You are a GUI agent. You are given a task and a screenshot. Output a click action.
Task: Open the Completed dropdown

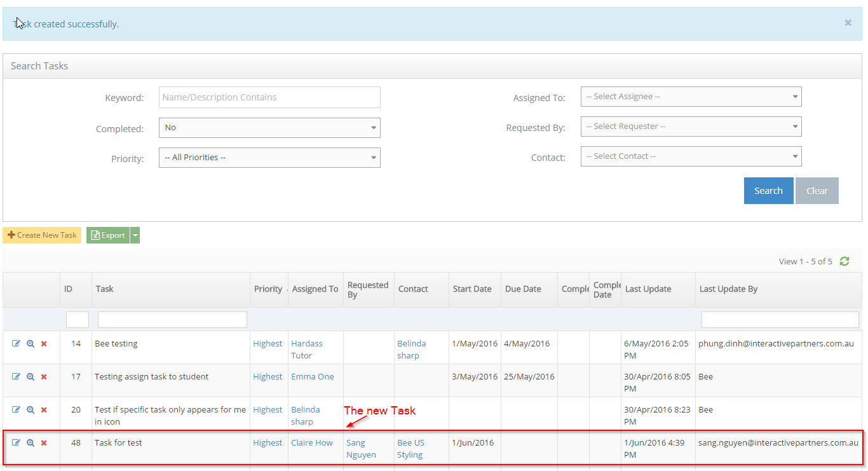[269, 128]
